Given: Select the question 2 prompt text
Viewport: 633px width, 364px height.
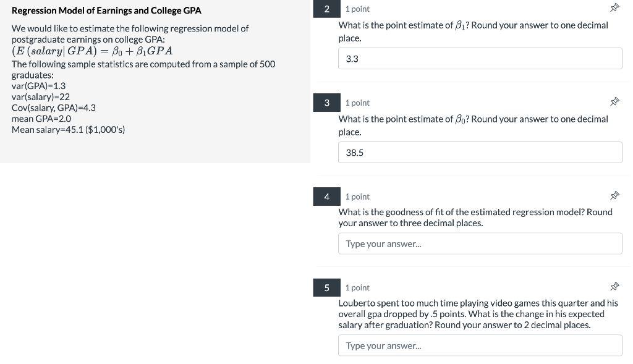Looking at the screenshot, I should click(473, 31).
